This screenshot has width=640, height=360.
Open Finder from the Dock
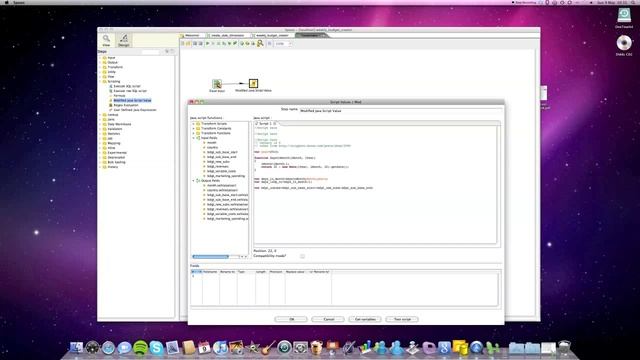[x=76, y=348]
